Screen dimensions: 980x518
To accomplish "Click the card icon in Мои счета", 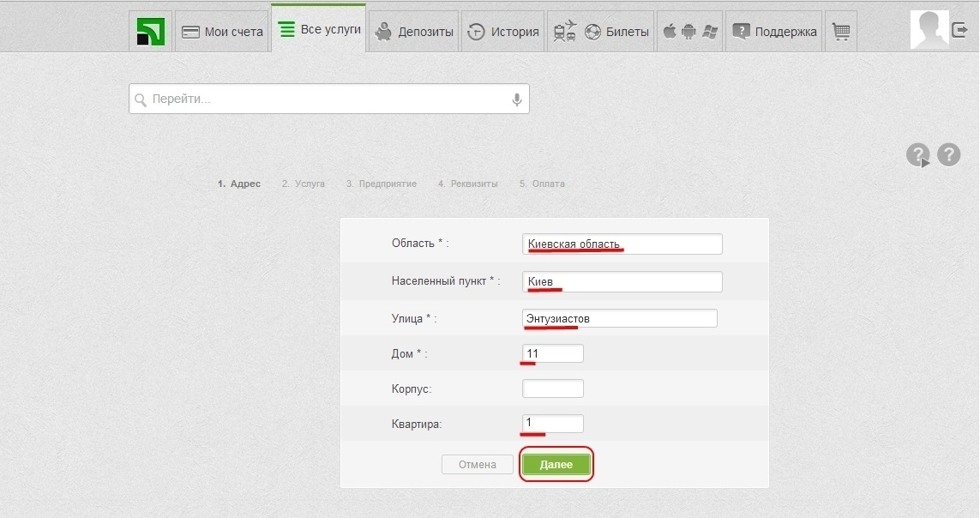I will point(190,32).
